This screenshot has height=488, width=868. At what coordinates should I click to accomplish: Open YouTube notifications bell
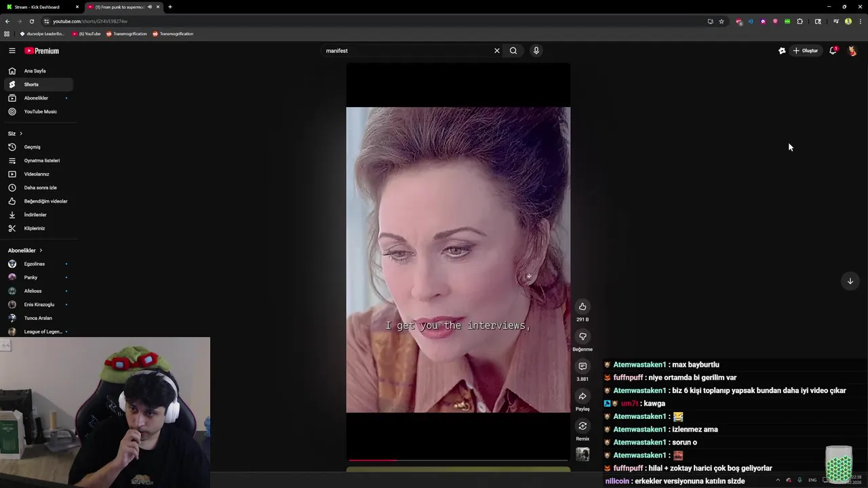point(833,51)
